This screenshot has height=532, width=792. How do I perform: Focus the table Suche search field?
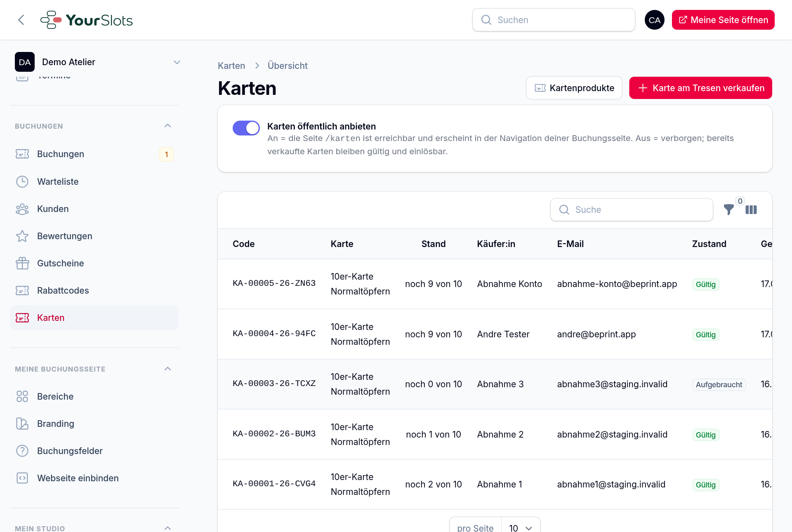click(632, 210)
